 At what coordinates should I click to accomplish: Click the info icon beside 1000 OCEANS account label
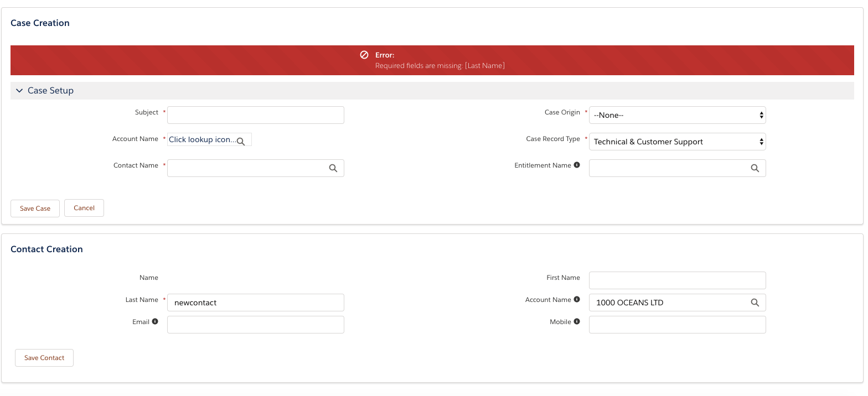(577, 299)
